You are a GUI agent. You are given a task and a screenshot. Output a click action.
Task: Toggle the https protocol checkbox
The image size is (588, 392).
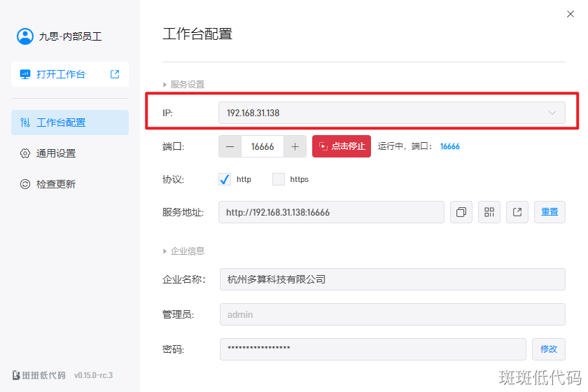279,179
